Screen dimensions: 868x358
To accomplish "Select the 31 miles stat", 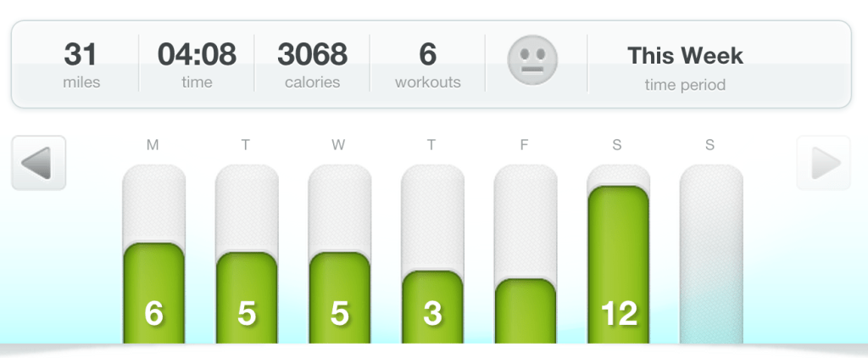I will 81,64.
